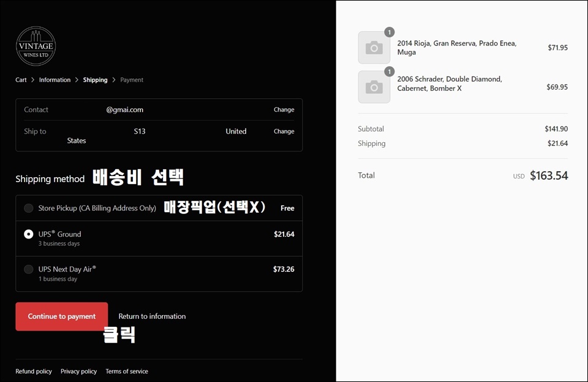
Task: Click the Shipping method heading
Action: [x=50, y=179]
